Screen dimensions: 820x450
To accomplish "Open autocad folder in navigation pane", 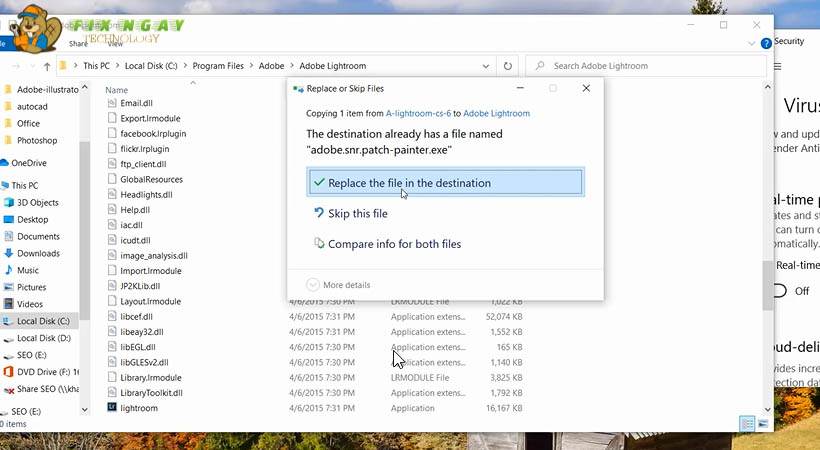I will 32,106.
